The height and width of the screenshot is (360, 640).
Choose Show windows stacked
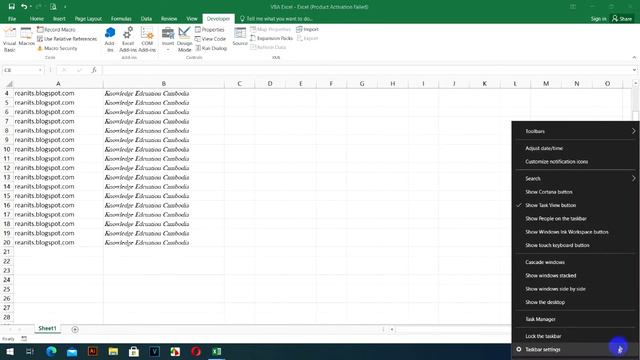coord(576,276)
